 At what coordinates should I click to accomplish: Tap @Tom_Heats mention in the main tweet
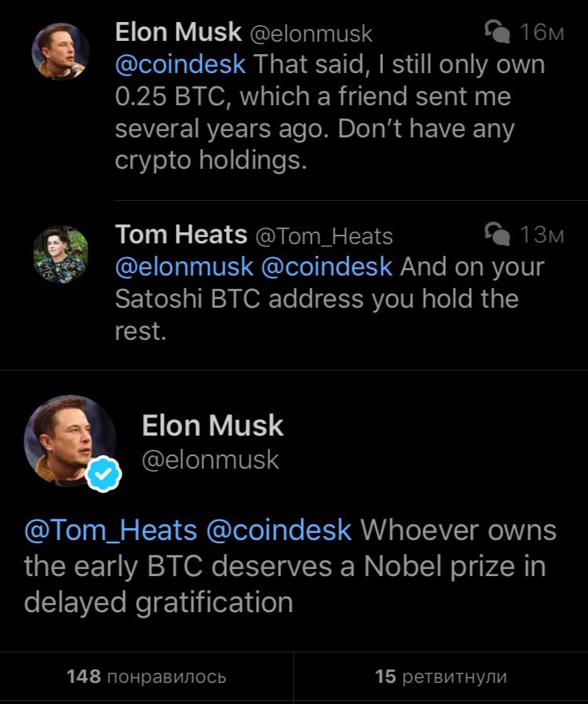(x=111, y=531)
